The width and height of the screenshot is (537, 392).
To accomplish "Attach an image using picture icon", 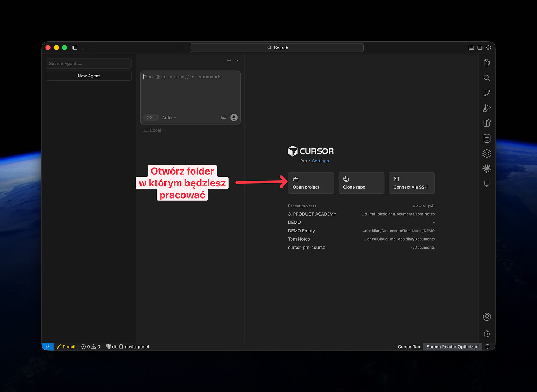I will [x=224, y=118].
